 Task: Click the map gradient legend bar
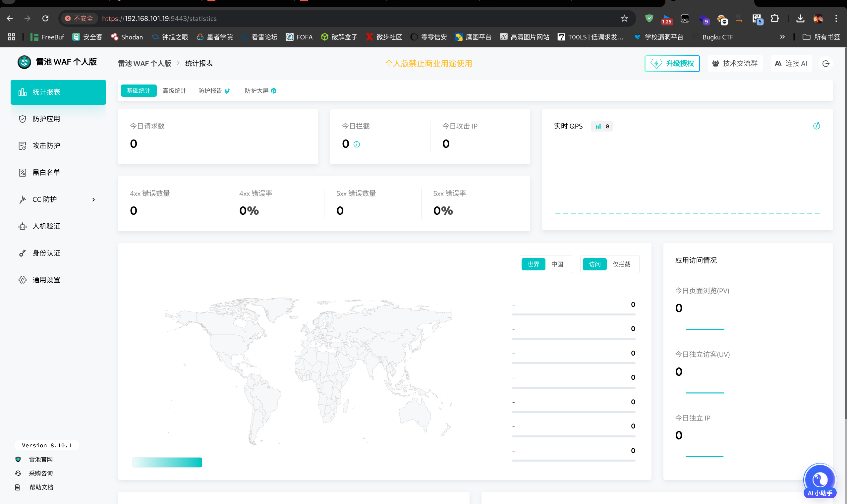click(167, 462)
